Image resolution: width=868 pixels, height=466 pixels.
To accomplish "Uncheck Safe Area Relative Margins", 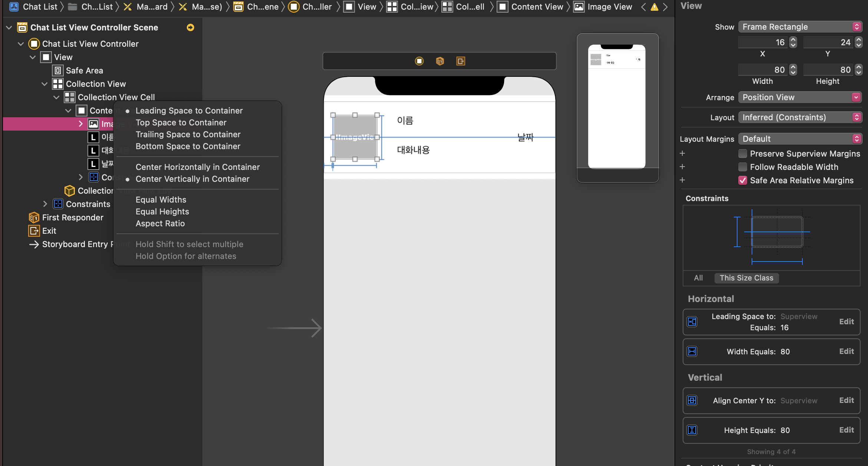I will pos(742,180).
